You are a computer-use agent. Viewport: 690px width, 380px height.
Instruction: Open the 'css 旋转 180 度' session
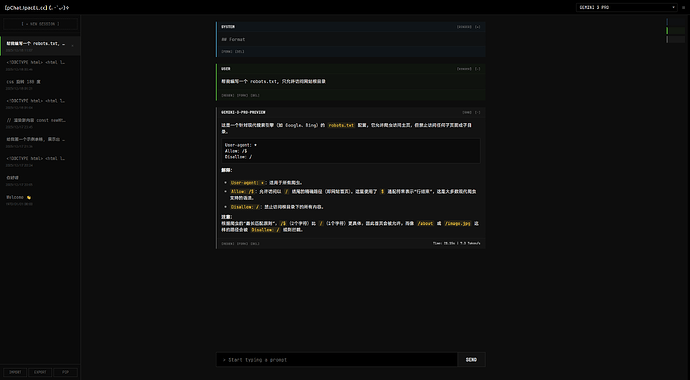[x=40, y=84]
